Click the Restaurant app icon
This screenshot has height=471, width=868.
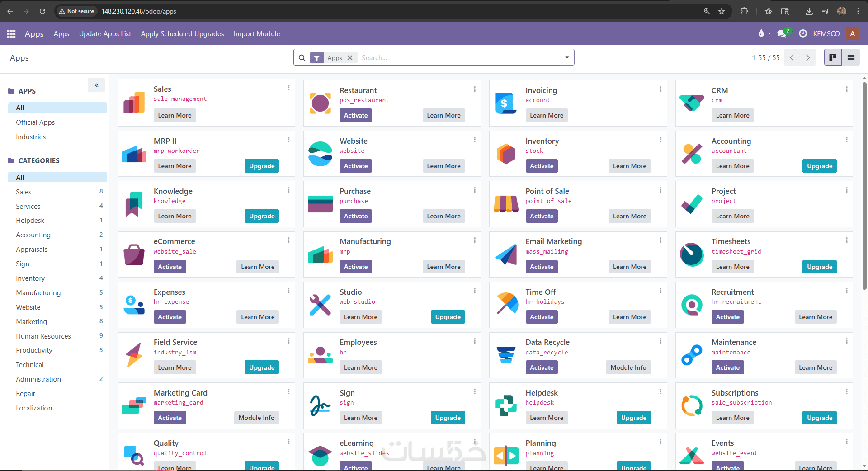click(320, 104)
